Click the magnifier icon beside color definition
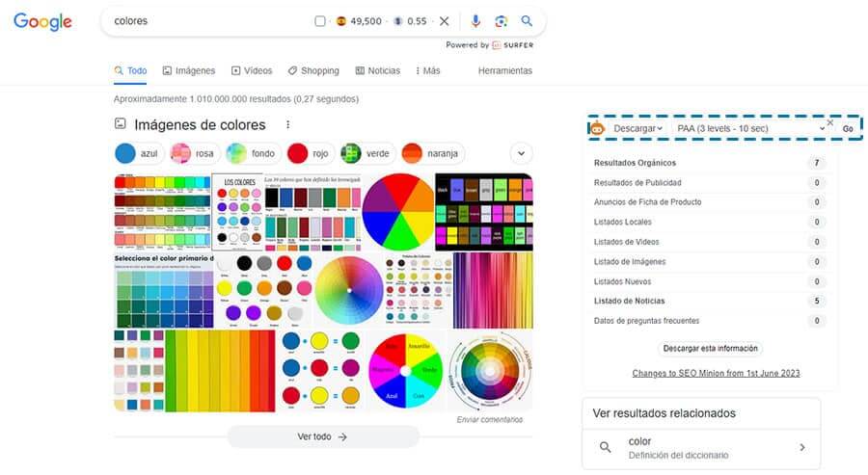 click(x=606, y=447)
